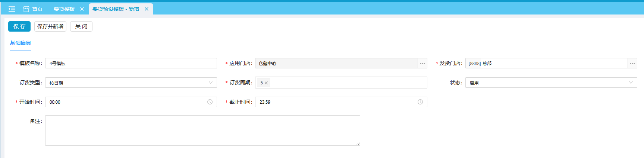Expand the 状态 dropdown

click(x=631, y=83)
